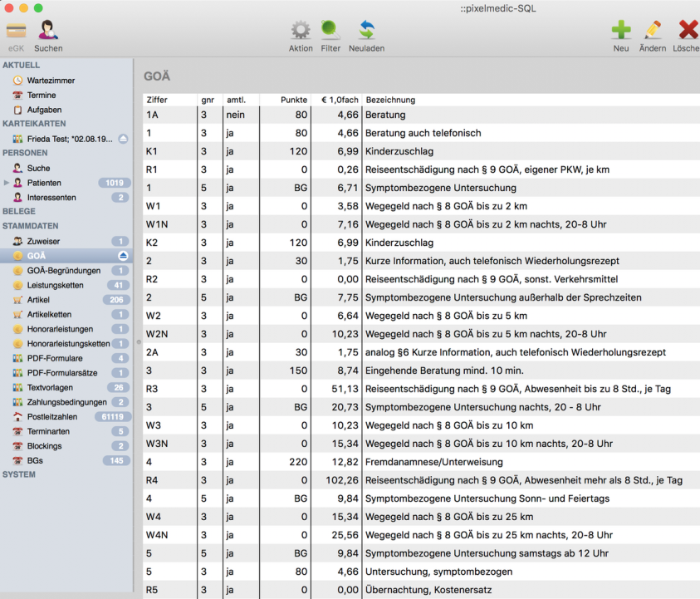Screen dimensions: 700x599
Task: Select the 'Untersuchung, symptombezogen' row
Action: pos(421,572)
